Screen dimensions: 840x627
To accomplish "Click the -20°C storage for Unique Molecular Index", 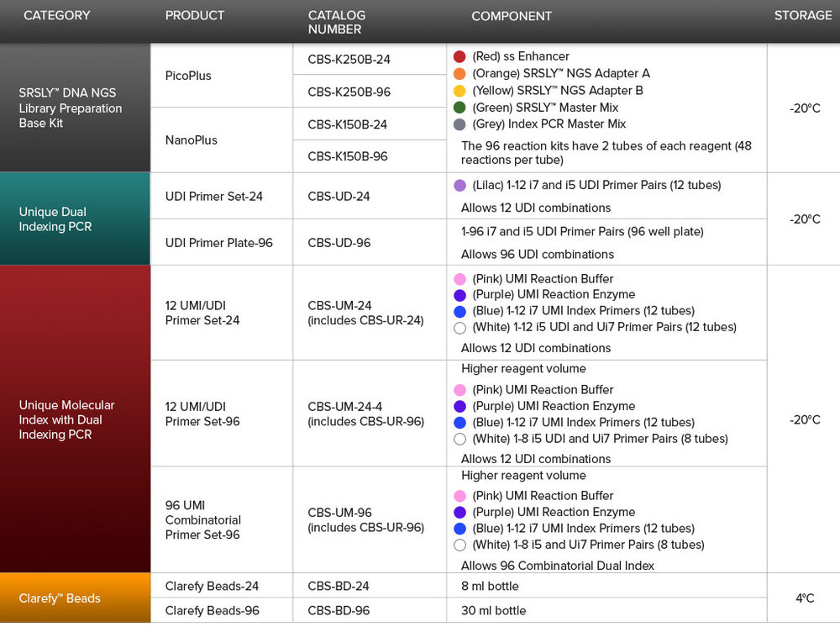I will point(805,419).
